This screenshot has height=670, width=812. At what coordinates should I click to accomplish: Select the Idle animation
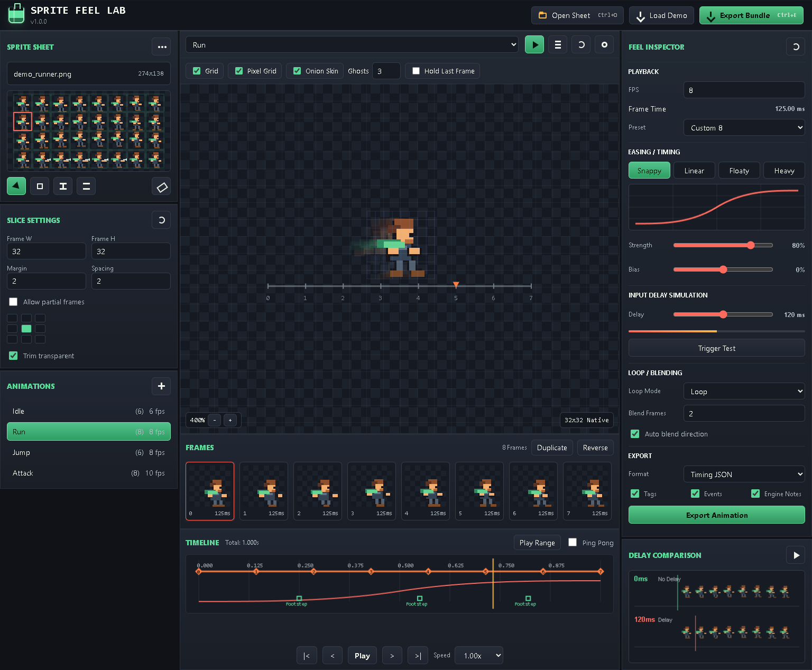pos(89,411)
